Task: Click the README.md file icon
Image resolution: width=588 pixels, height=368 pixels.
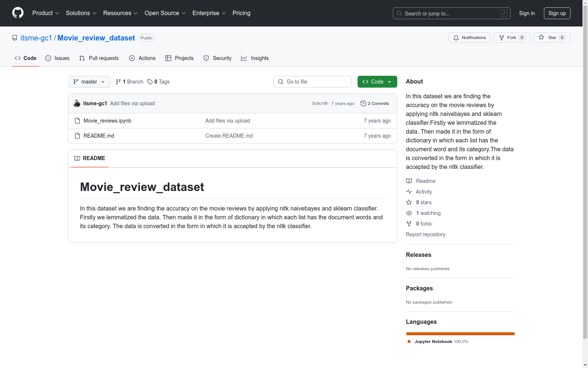Action: pos(77,136)
